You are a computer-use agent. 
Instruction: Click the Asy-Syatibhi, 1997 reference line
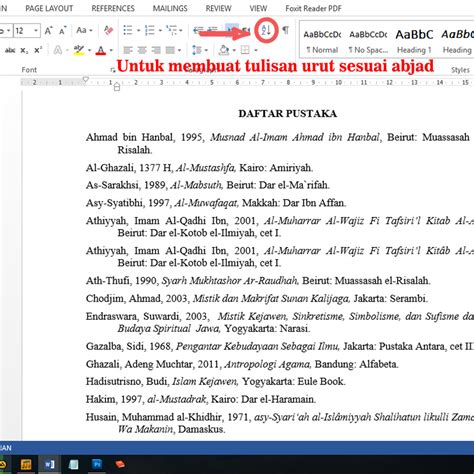coord(216,203)
